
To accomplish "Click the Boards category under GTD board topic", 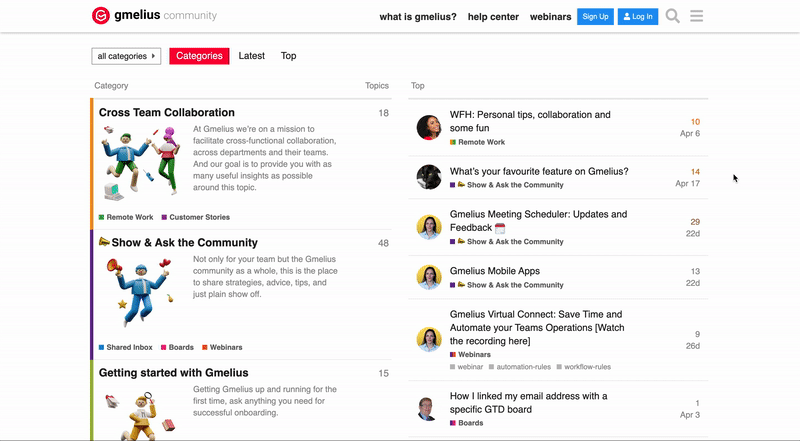I will 466,423.
